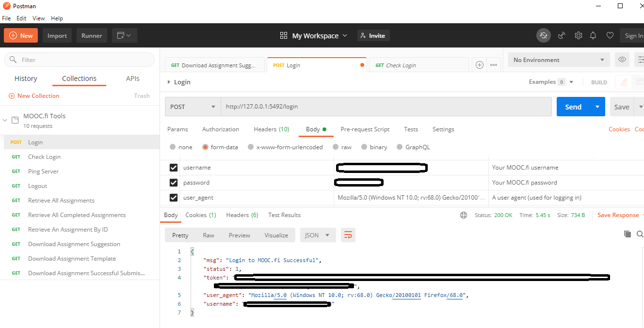The width and height of the screenshot is (644, 328).
Task: Click the plus icon to add tab
Action: pos(480,65)
